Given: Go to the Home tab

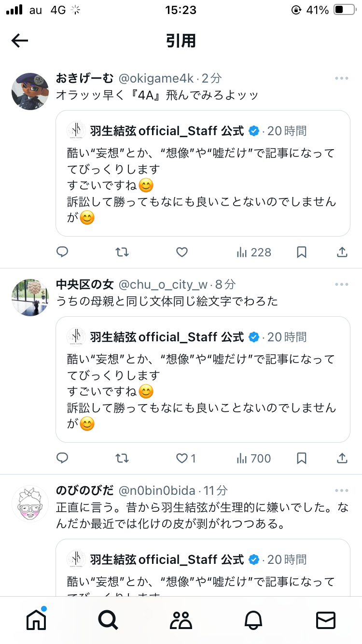Looking at the screenshot, I should pos(36,620).
